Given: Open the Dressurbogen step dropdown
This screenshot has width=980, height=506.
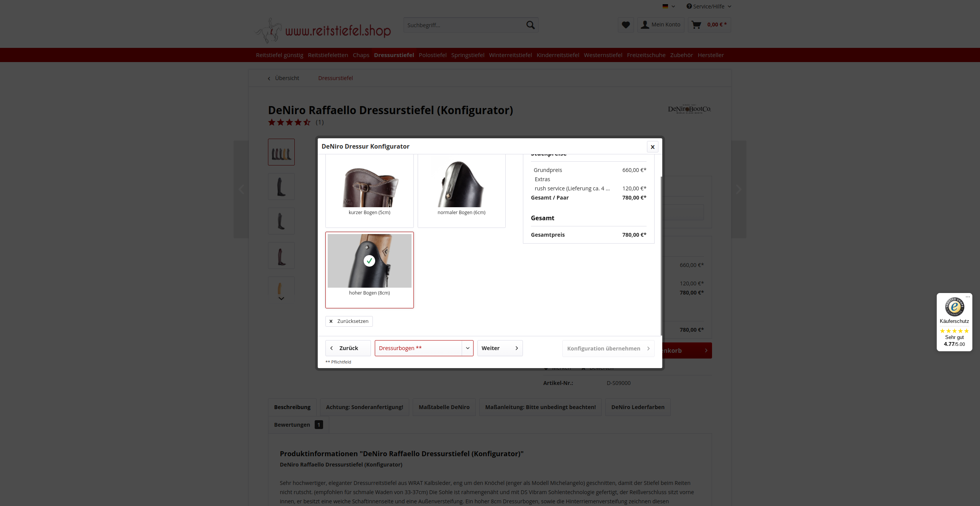Looking at the screenshot, I should point(424,348).
